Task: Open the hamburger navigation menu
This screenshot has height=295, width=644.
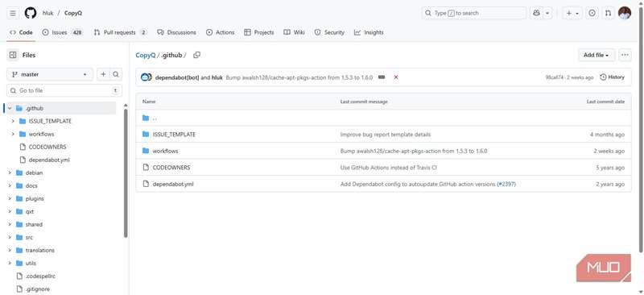Action: [13, 13]
